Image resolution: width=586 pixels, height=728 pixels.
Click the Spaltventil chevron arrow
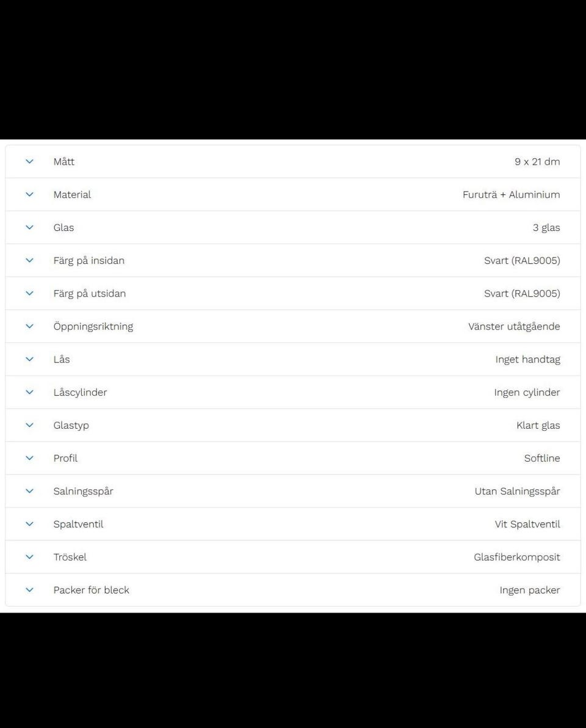(x=29, y=525)
